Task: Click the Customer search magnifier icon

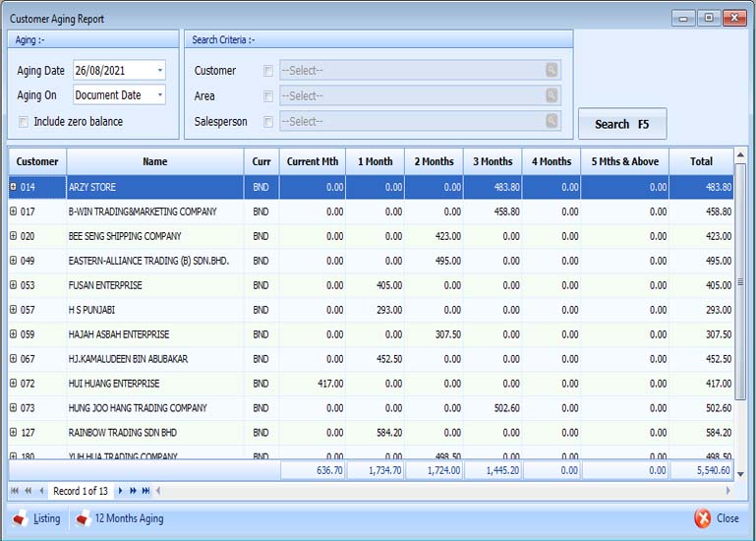Action: (x=552, y=71)
